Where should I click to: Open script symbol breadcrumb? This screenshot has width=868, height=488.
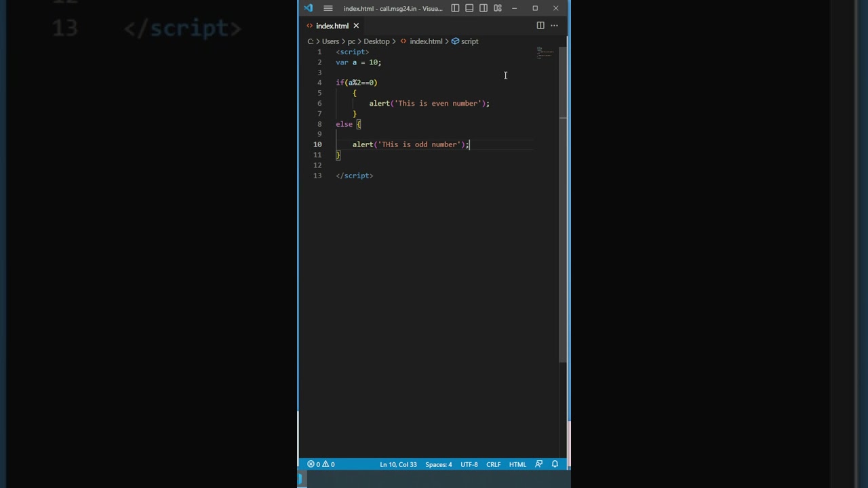465,41
